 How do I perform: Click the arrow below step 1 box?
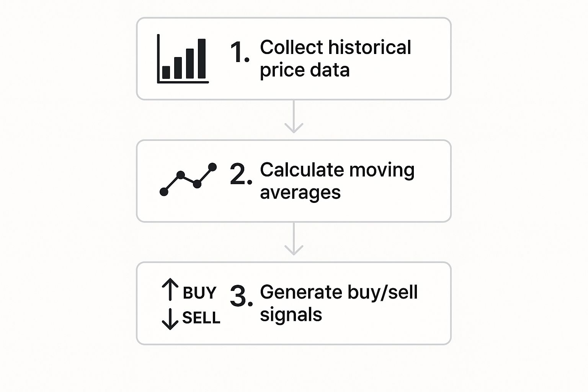pyautogui.click(x=294, y=117)
